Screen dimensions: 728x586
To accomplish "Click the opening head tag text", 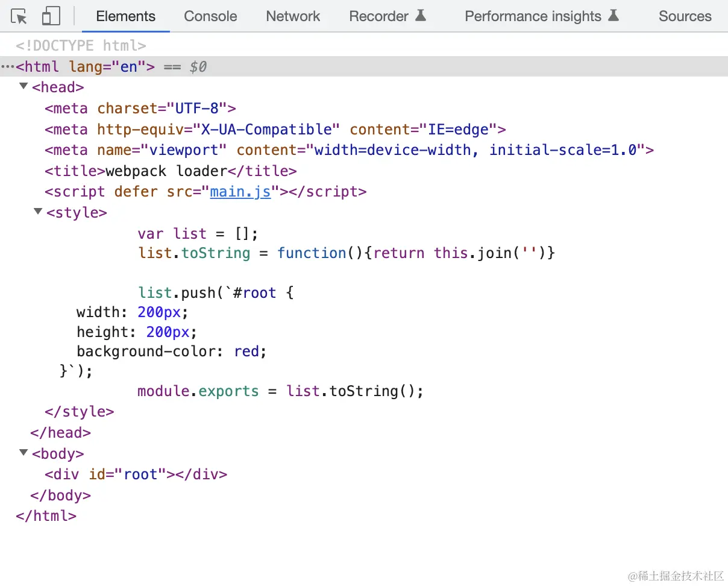I will [58, 87].
